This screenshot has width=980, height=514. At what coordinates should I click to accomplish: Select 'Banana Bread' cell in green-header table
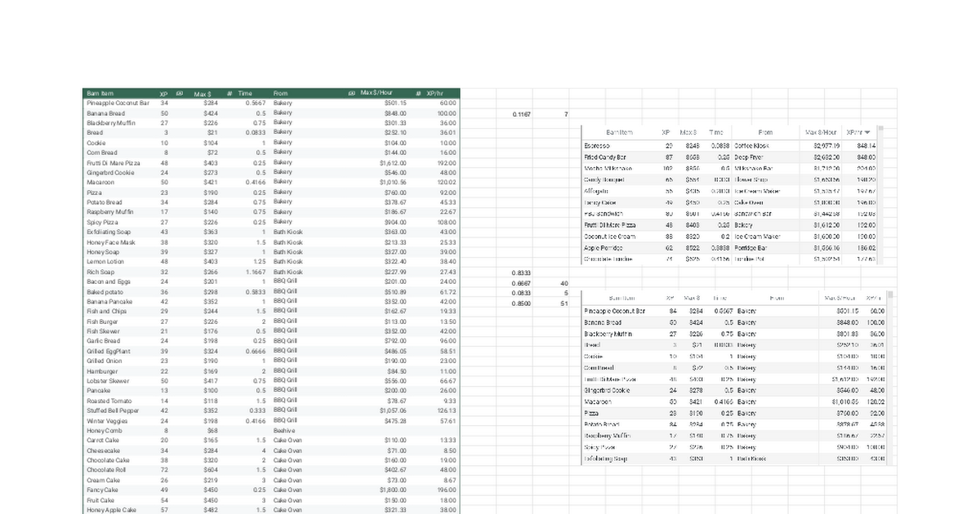pyautogui.click(x=105, y=113)
